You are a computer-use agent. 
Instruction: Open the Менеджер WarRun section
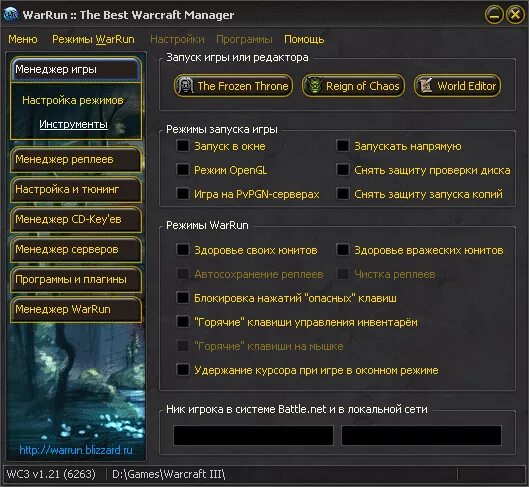click(x=76, y=309)
